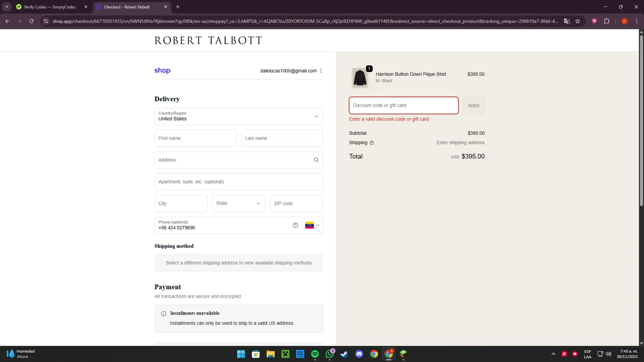Open the tab search dropdown arrow
This screenshot has width=644, height=362.
tap(6, 7)
